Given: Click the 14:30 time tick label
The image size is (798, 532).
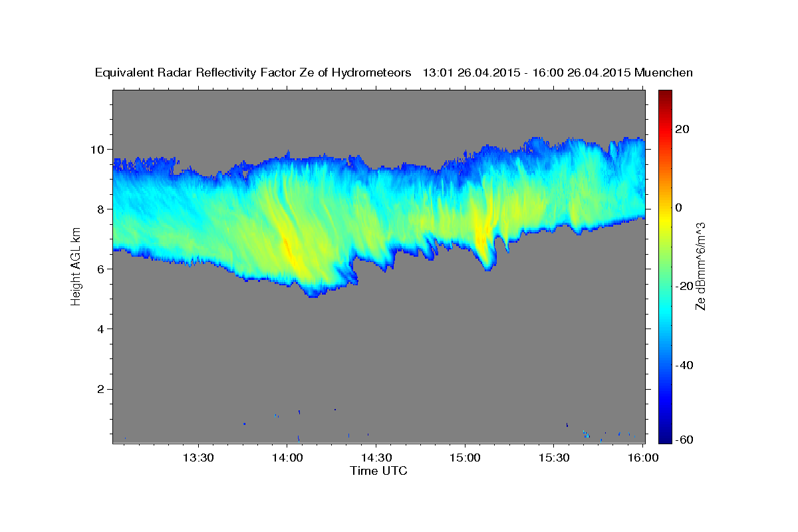Looking at the screenshot, I should (x=376, y=458).
